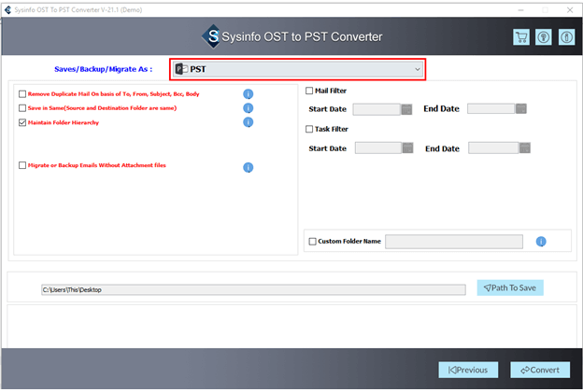Tick the Mail Filter checkbox
This screenshot has height=392, width=583.
pyautogui.click(x=309, y=91)
